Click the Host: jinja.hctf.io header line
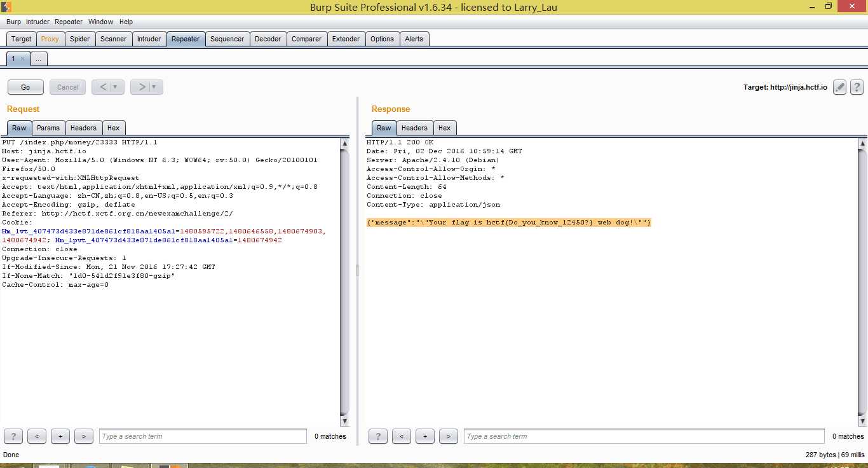 point(44,151)
